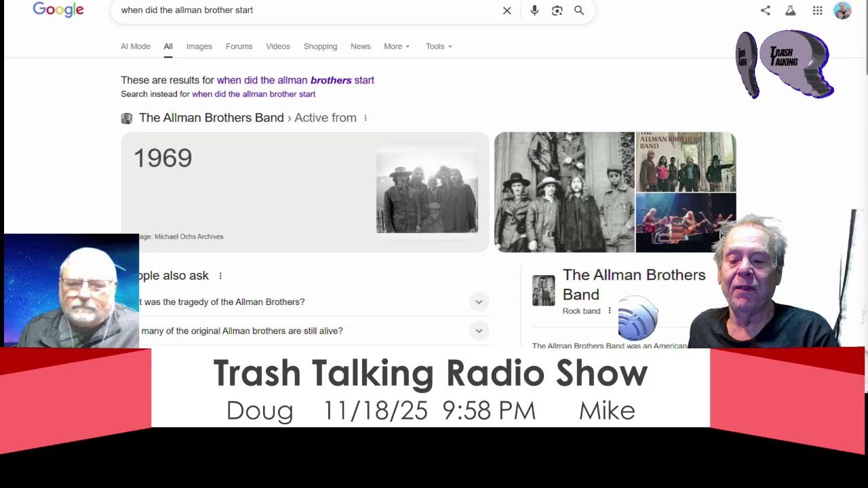Open the live concert stage thumbnail

coord(678,222)
